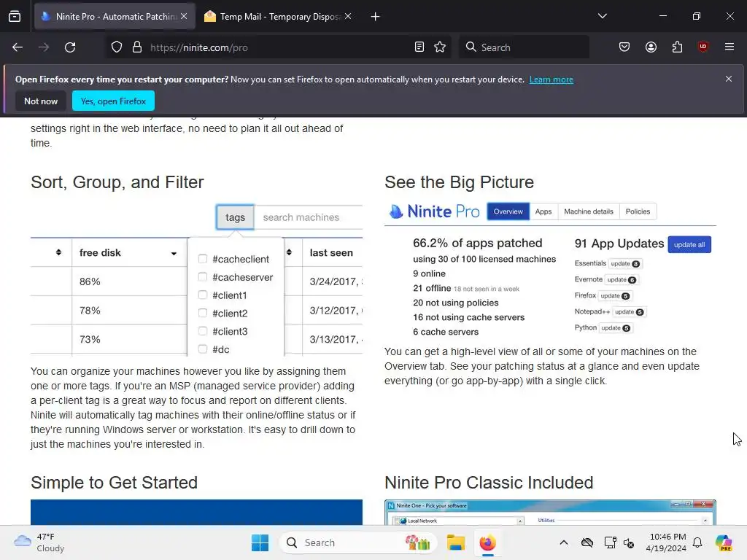747x560 pixels.
Task: Open the uBlock Origin extension icon
Action: click(x=703, y=47)
